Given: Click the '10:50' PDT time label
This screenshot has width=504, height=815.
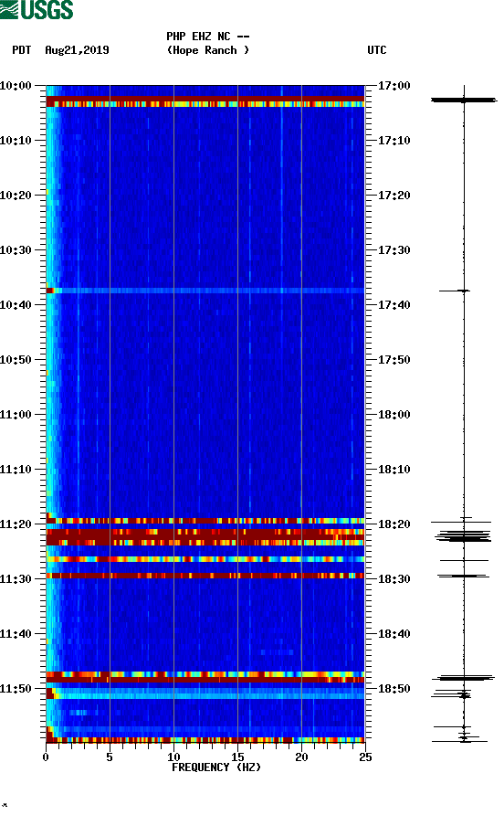Looking at the screenshot, I should point(16,360).
